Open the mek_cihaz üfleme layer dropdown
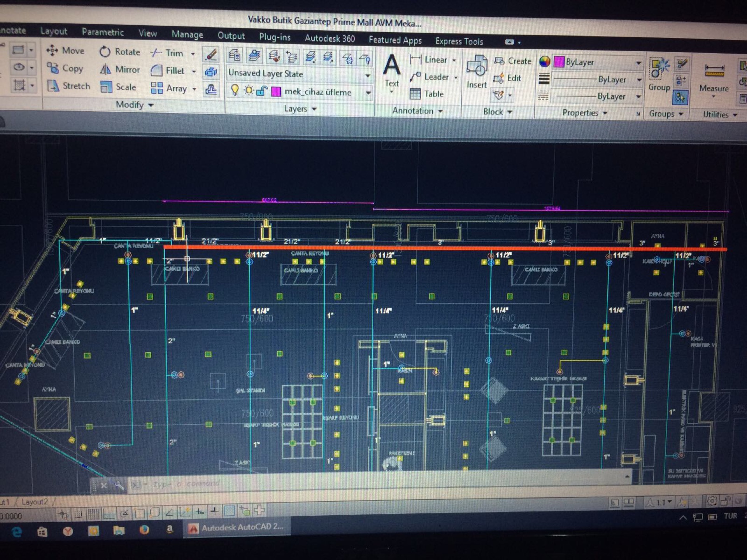Screen dimensions: 747x560 [299, 92]
